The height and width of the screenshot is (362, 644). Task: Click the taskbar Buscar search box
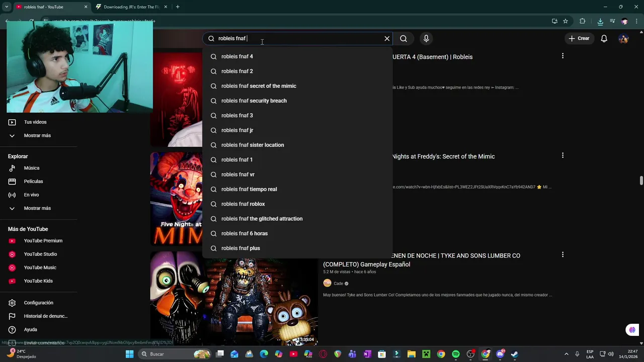pos(175,354)
